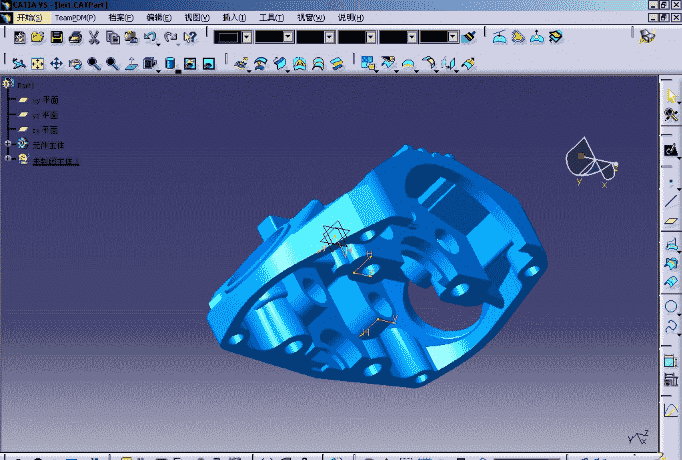Expand the 元件主体 node in the tree
The height and width of the screenshot is (460, 682).
pyautogui.click(x=8, y=144)
